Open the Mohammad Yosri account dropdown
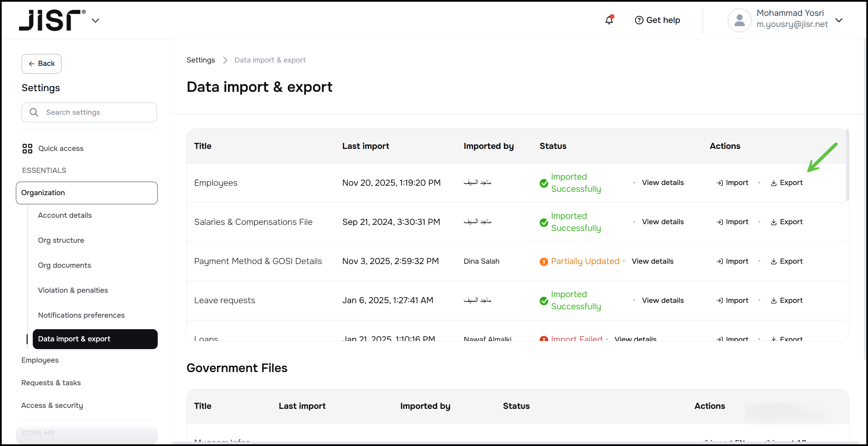Viewport: 868px width, 446px height. coord(839,20)
